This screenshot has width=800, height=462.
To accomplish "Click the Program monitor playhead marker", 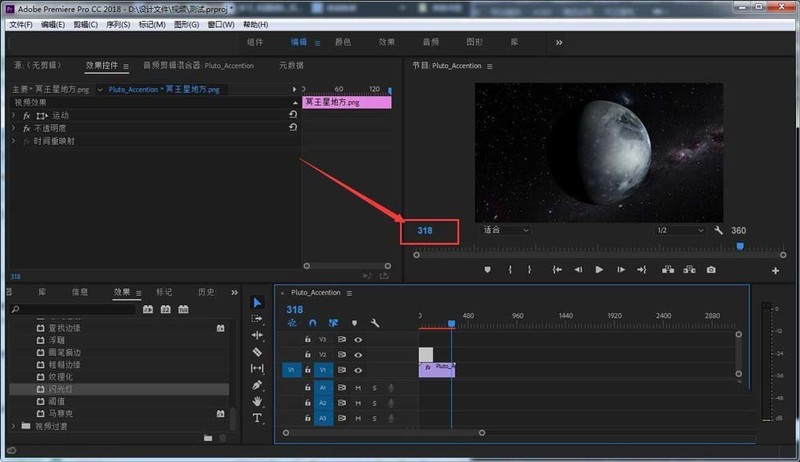I will pos(740,246).
